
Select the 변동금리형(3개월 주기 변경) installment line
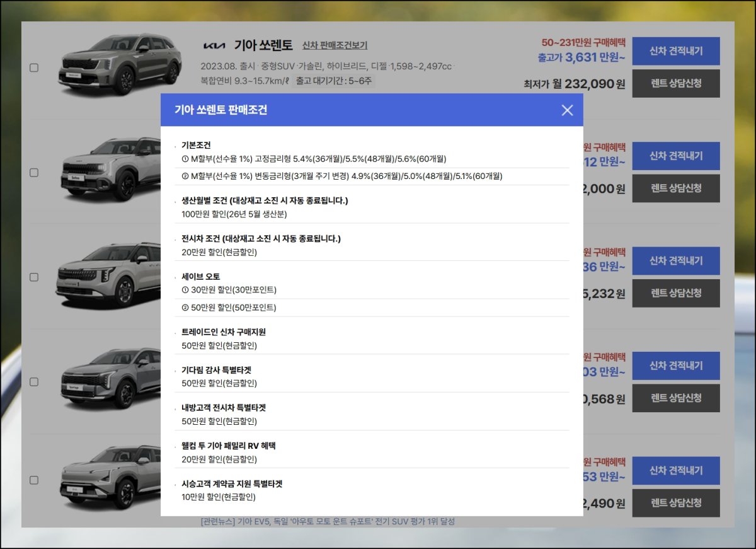pos(342,176)
